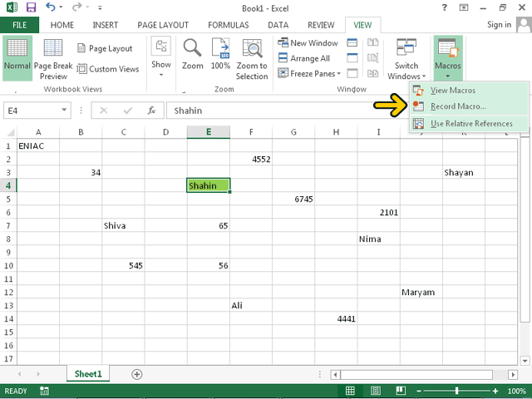Toggle Use Relative References option

pyautogui.click(x=470, y=124)
